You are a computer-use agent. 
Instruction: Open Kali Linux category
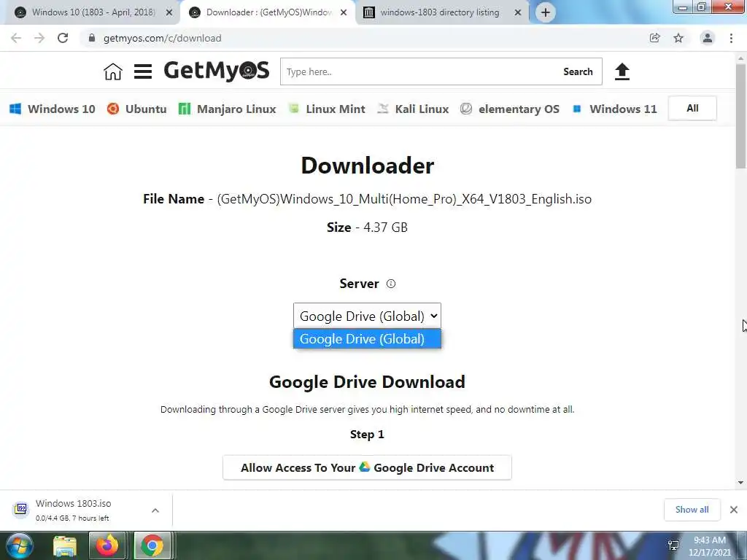[x=413, y=109]
